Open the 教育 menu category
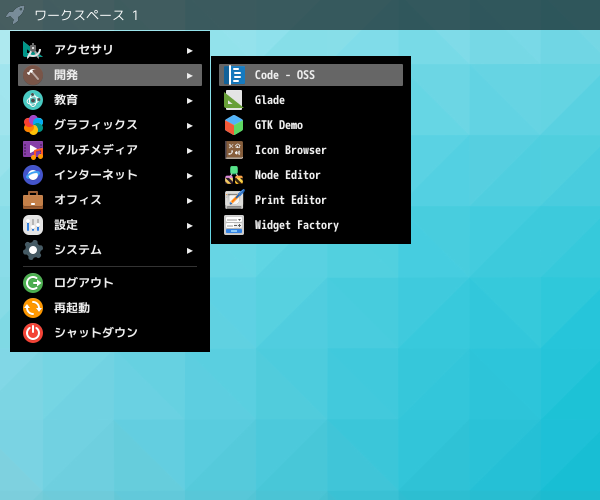 pos(110,100)
